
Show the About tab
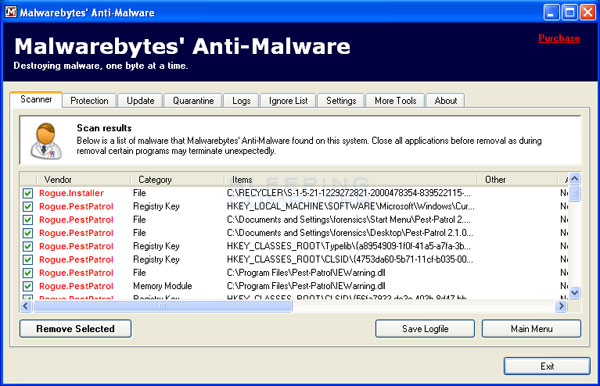point(446,101)
